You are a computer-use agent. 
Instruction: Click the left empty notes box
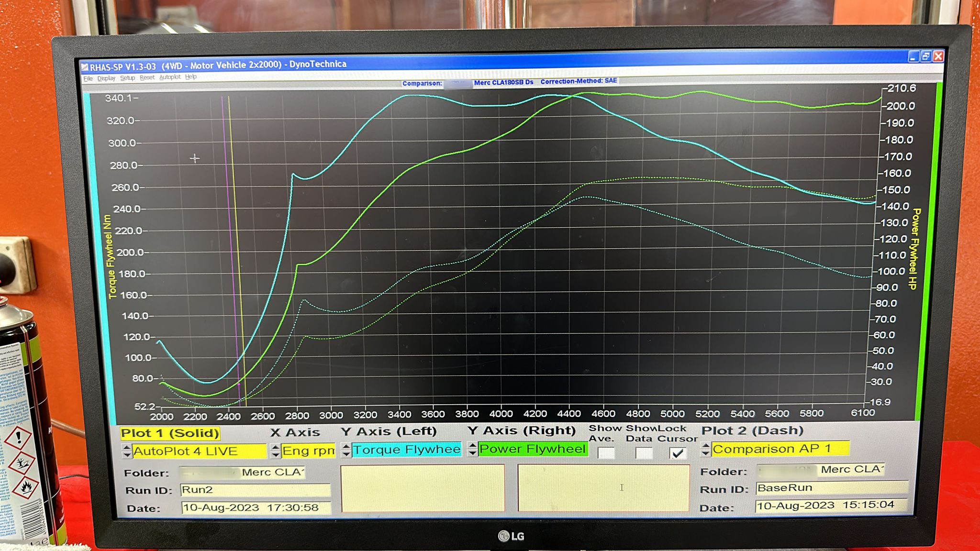(x=423, y=488)
